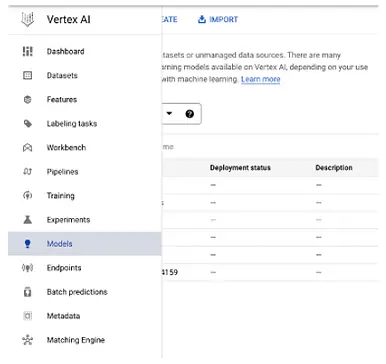Click the Vertex AI title text

click(68, 19)
